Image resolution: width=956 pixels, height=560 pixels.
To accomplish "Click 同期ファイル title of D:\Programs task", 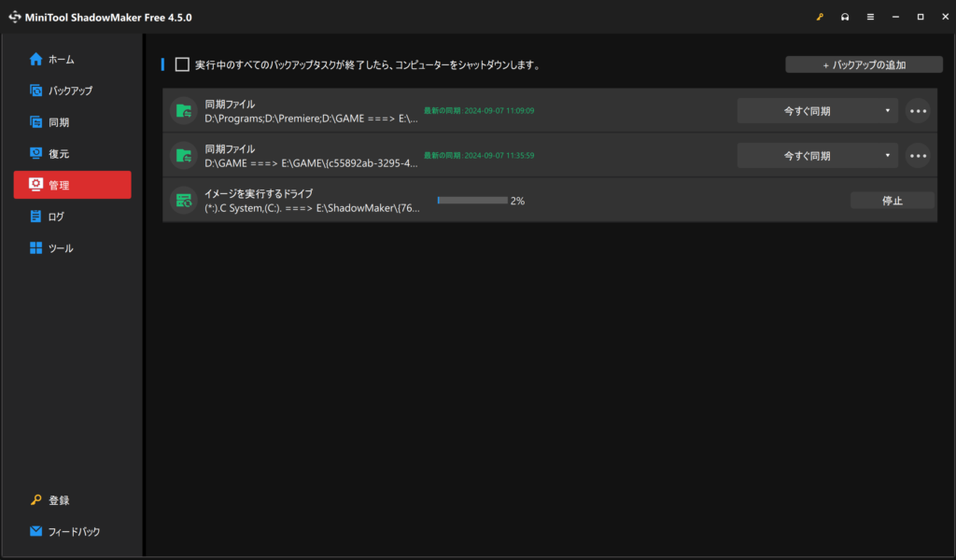I will [230, 105].
